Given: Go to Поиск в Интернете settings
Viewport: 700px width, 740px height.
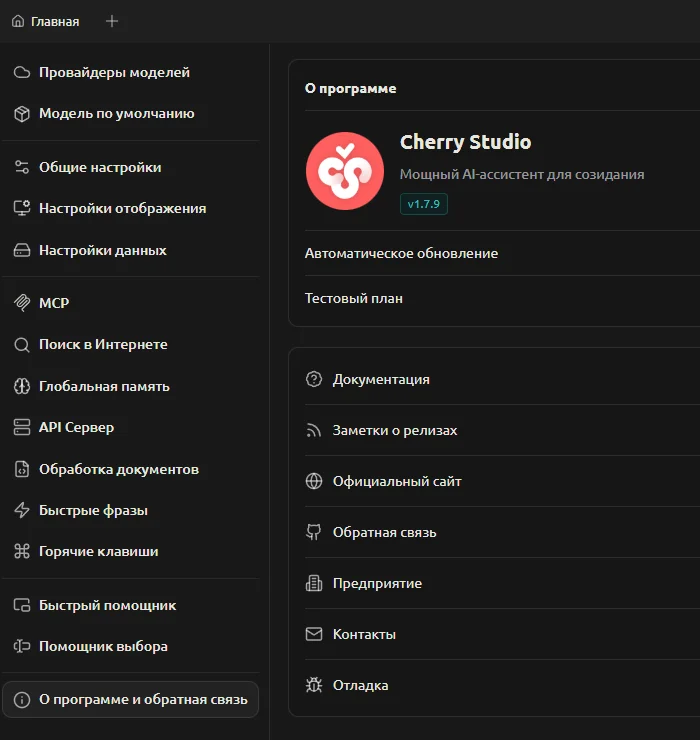Looking at the screenshot, I should pos(103,345).
